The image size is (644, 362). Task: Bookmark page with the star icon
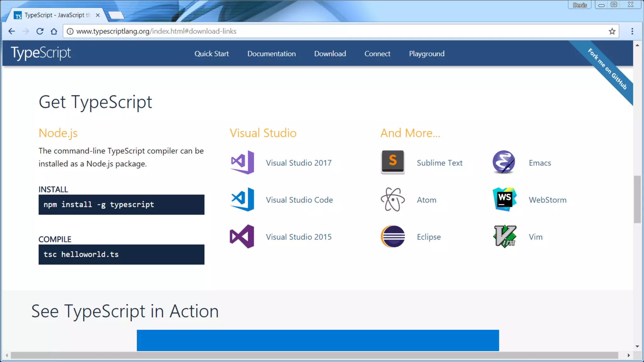(612, 31)
